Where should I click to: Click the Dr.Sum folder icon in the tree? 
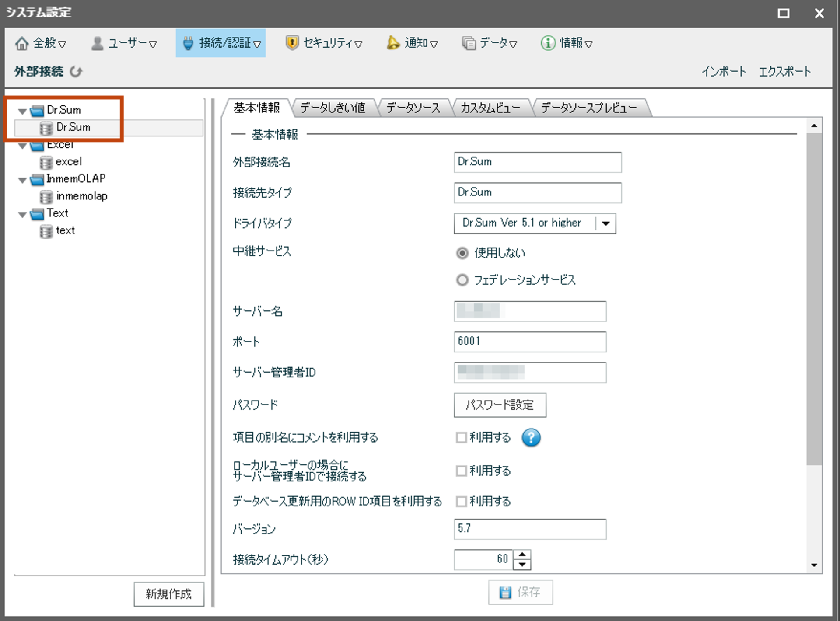[37, 110]
